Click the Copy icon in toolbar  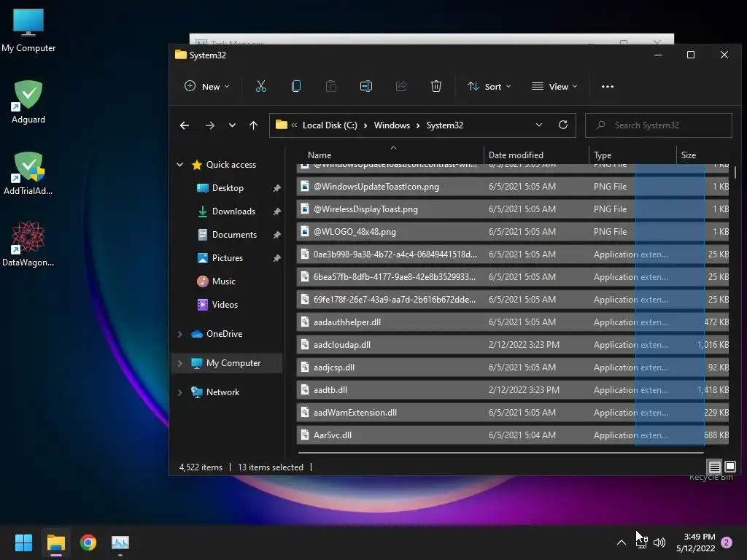pos(296,86)
